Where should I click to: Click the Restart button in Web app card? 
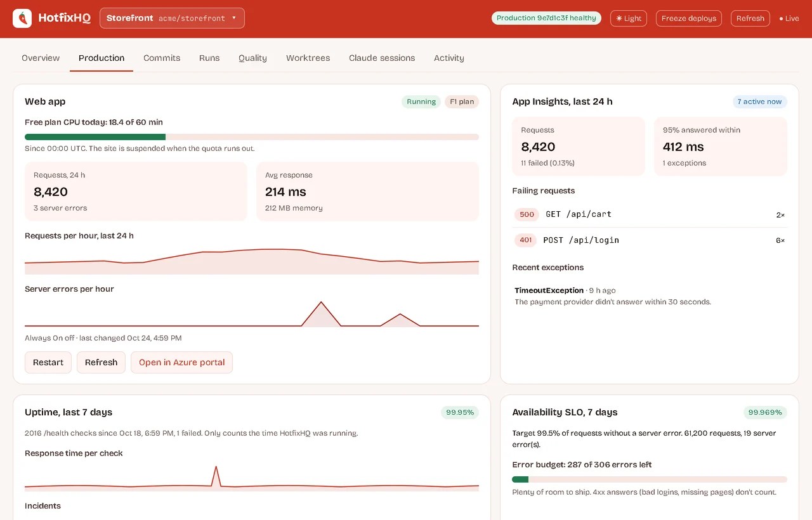point(48,362)
